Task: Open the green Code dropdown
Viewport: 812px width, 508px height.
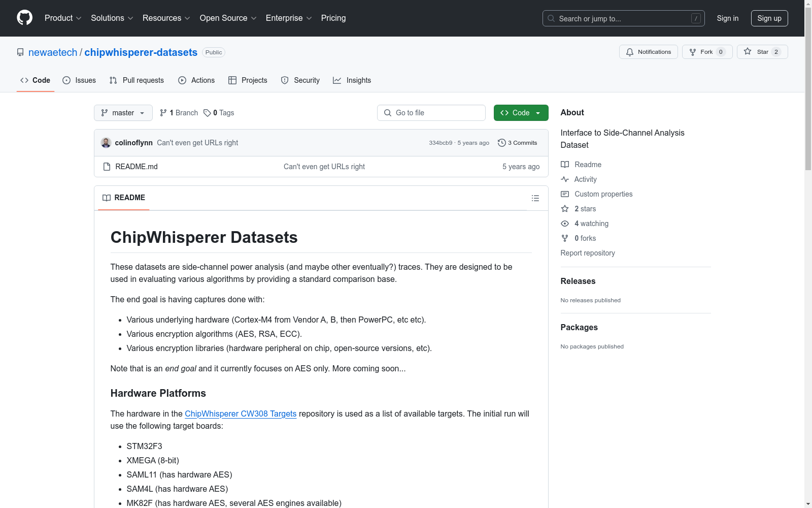Action: 521,113
